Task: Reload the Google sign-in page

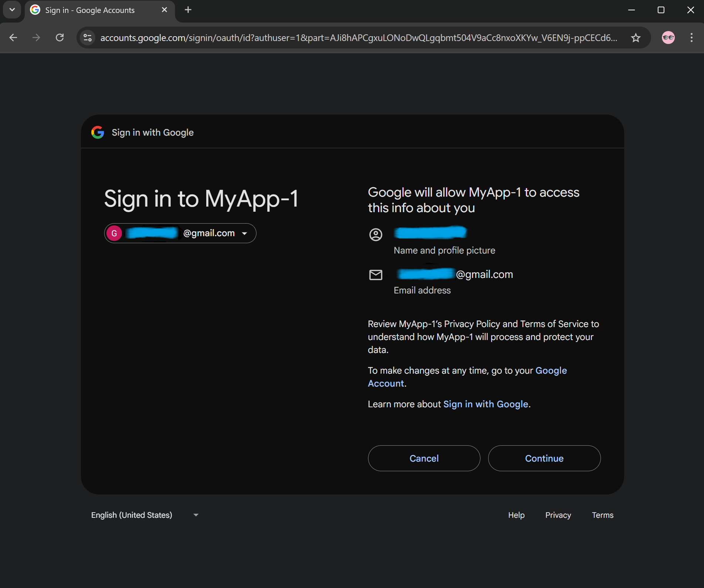Action: (x=59, y=38)
